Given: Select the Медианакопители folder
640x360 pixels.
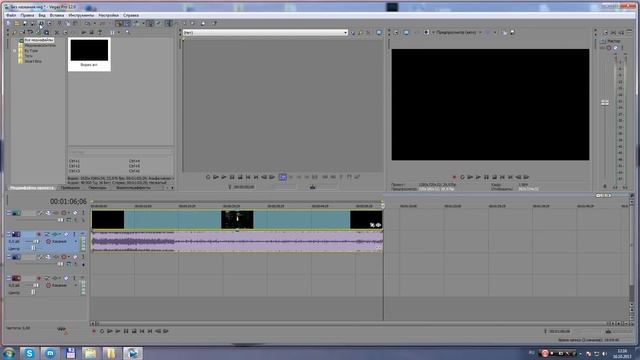Looking at the screenshot, I should pyautogui.click(x=40, y=45).
